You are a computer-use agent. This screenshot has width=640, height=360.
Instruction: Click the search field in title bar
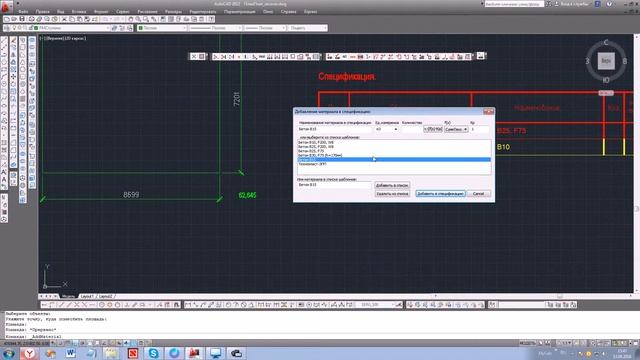514,4
